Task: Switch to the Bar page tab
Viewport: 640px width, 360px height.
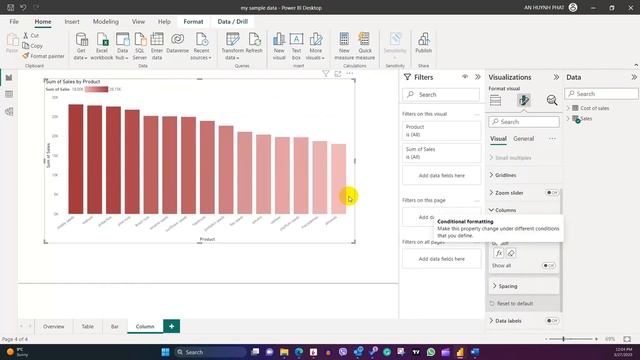Action: pyautogui.click(x=115, y=327)
